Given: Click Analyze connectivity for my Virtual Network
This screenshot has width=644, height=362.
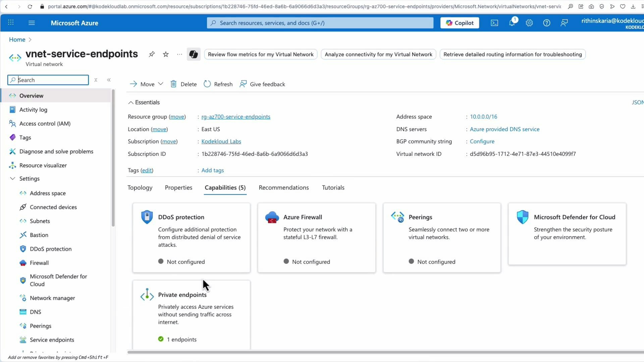Looking at the screenshot, I should pyautogui.click(x=378, y=54).
